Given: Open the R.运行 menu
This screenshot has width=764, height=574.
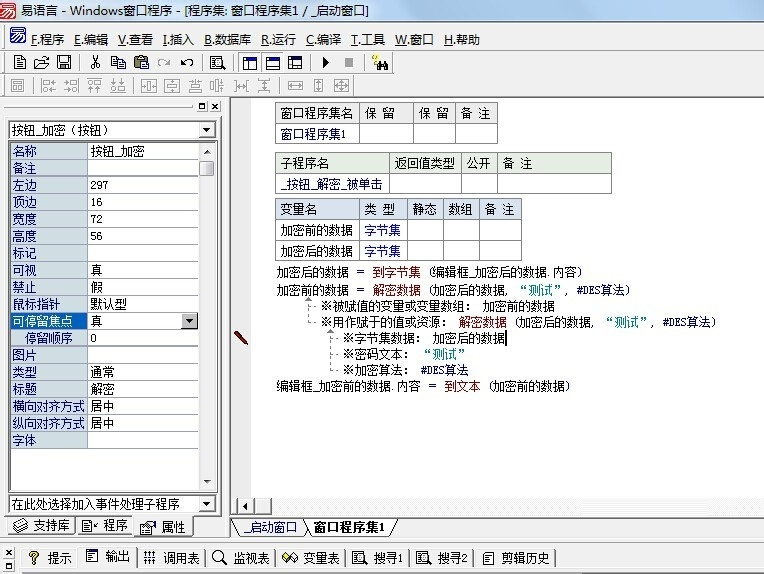Looking at the screenshot, I should coord(278,39).
